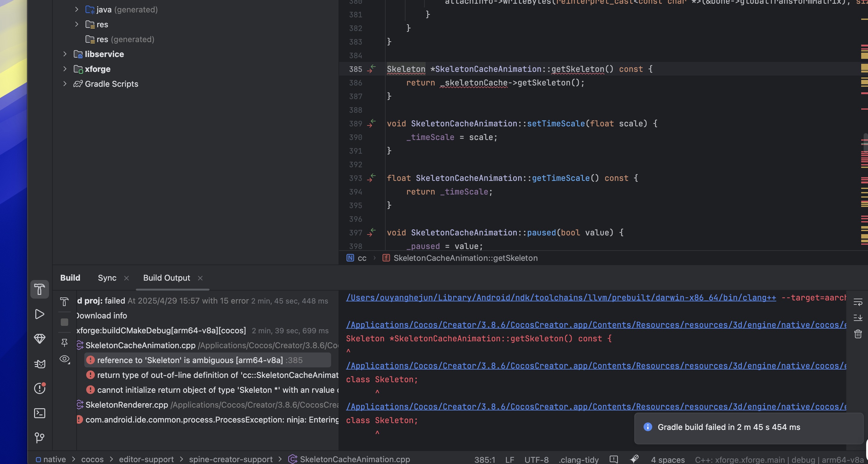The height and width of the screenshot is (464, 868).
Task: Open the Terminal tool window
Action: [x=40, y=413]
